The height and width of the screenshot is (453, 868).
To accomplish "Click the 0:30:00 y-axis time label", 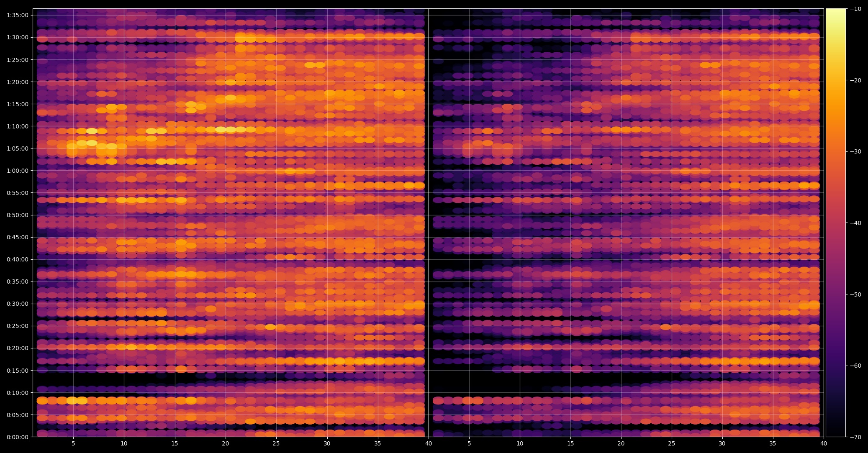I will [18, 304].
